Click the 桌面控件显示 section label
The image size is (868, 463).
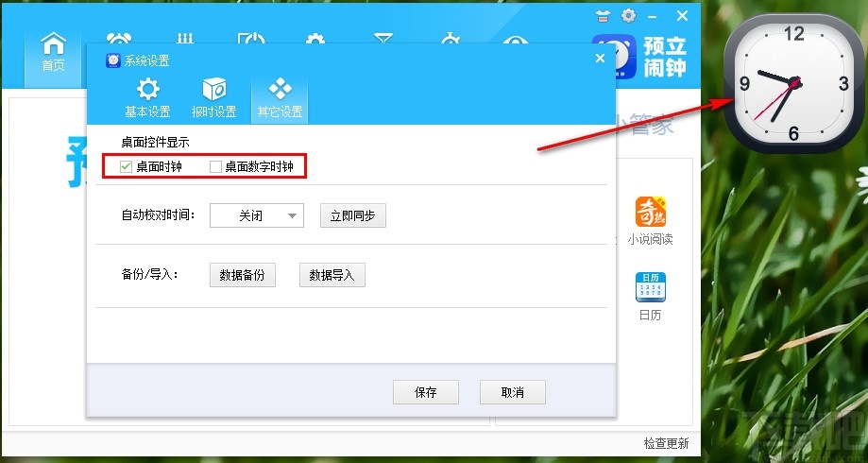tap(155, 143)
